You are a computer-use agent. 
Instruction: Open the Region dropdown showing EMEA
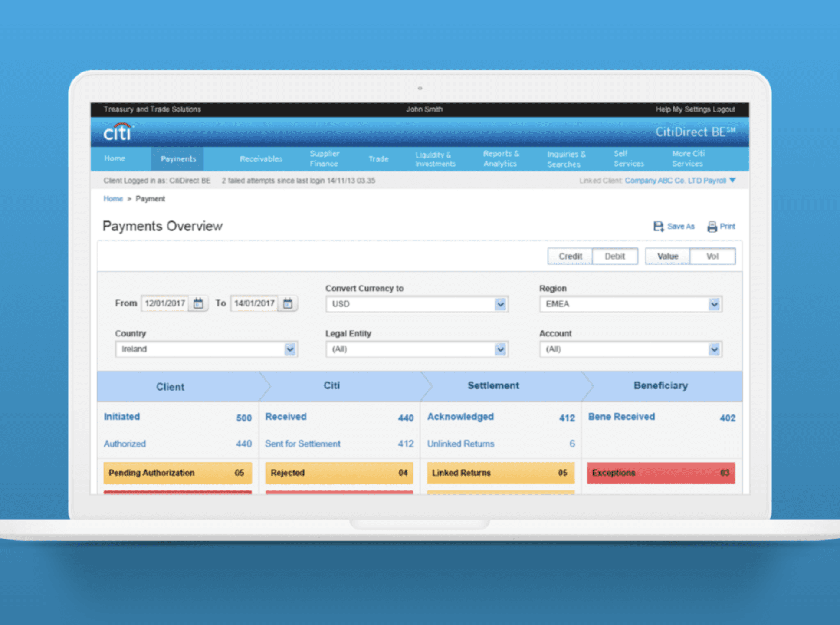630,304
